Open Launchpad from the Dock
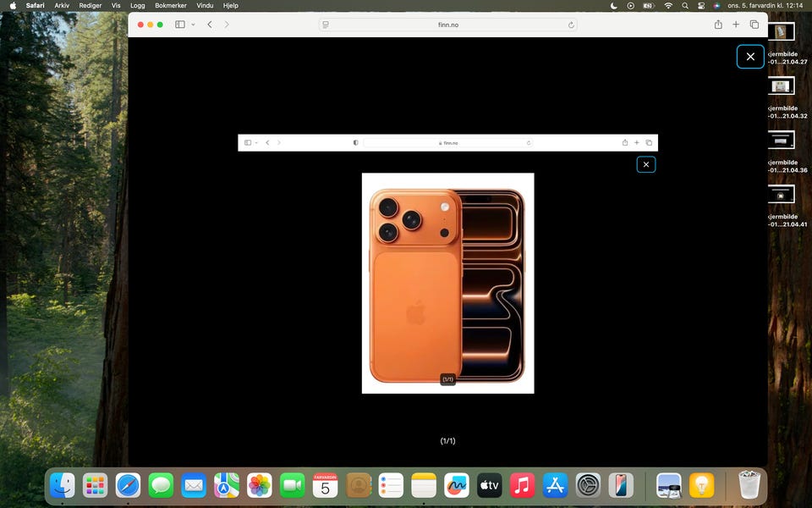The image size is (812, 508). click(x=96, y=486)
